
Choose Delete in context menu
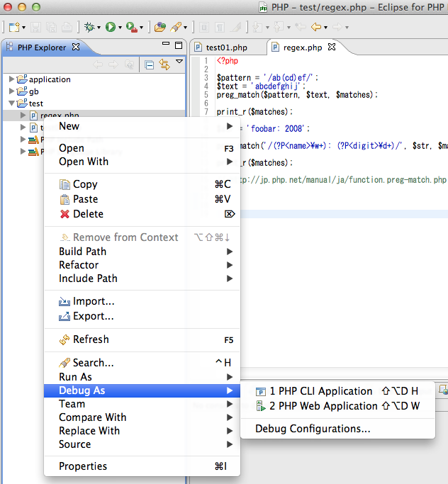point(142,214)
